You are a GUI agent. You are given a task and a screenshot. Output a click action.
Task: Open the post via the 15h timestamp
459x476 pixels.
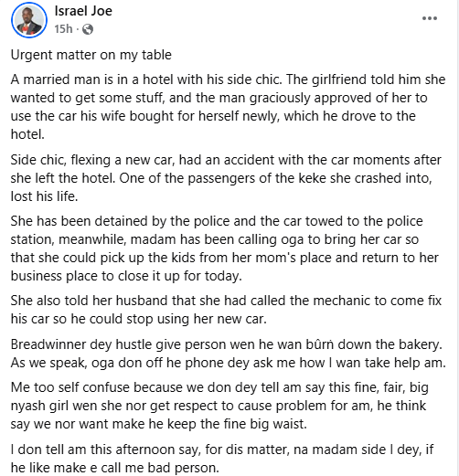(x=63, y=29)
